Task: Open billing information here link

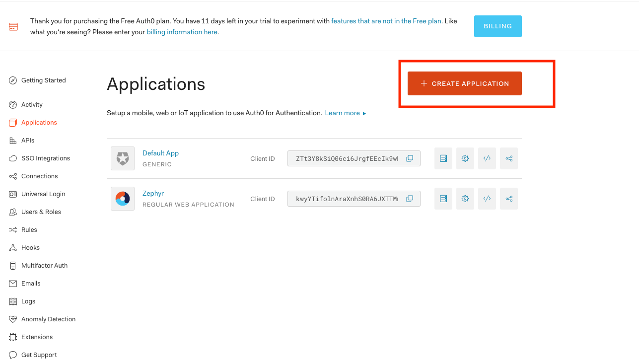Action: pyautogui.click(x=182, y=31)
